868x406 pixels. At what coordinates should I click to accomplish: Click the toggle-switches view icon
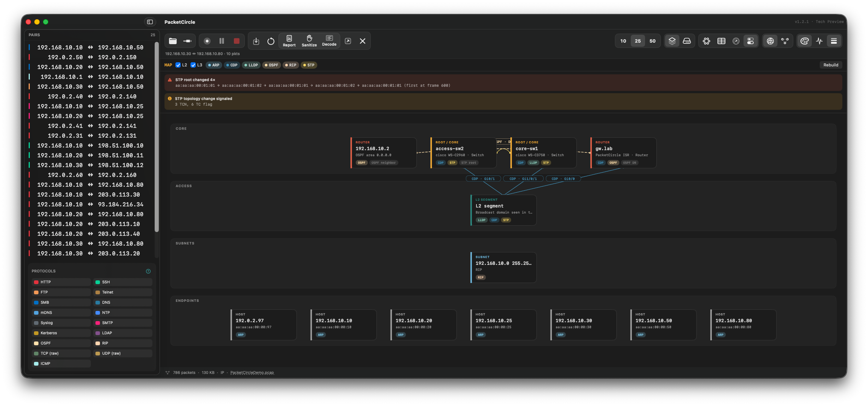click(x=751, y=41)
